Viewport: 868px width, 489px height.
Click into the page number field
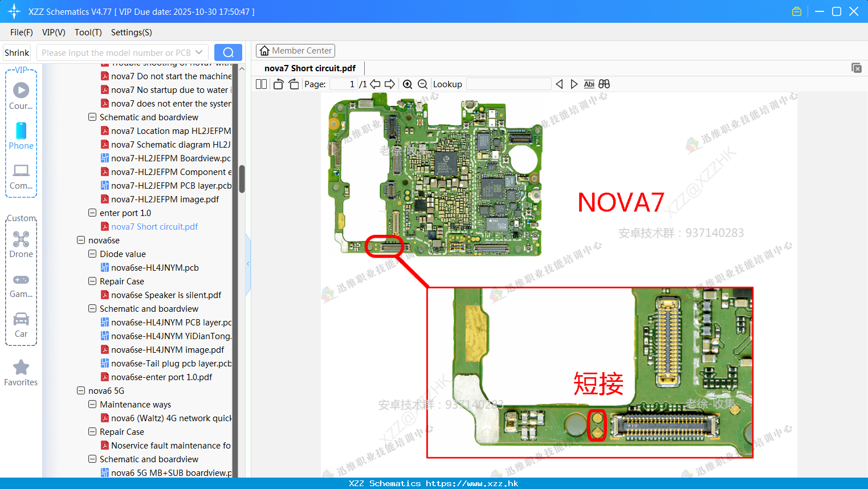coord(344,84)
